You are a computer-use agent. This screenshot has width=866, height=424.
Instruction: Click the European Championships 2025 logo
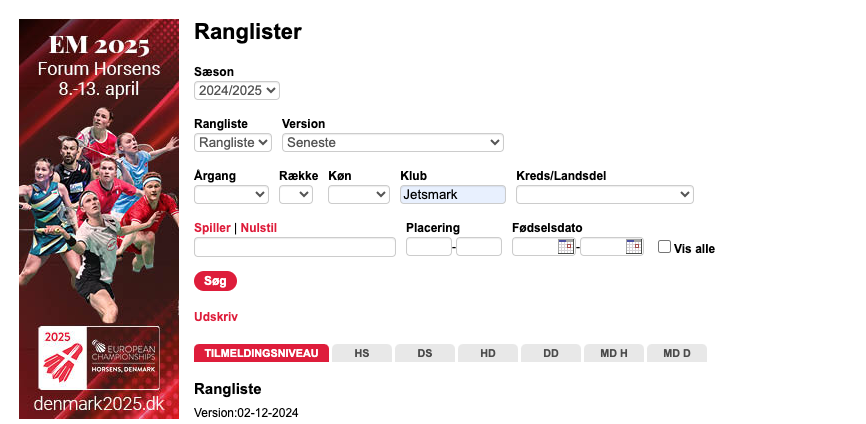click(99, 358)
